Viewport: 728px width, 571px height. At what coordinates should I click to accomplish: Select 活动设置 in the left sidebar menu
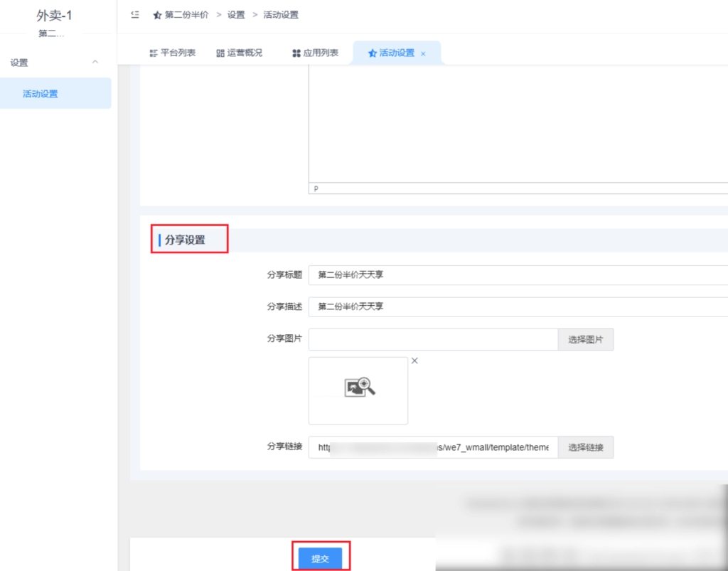pos(40,93)
